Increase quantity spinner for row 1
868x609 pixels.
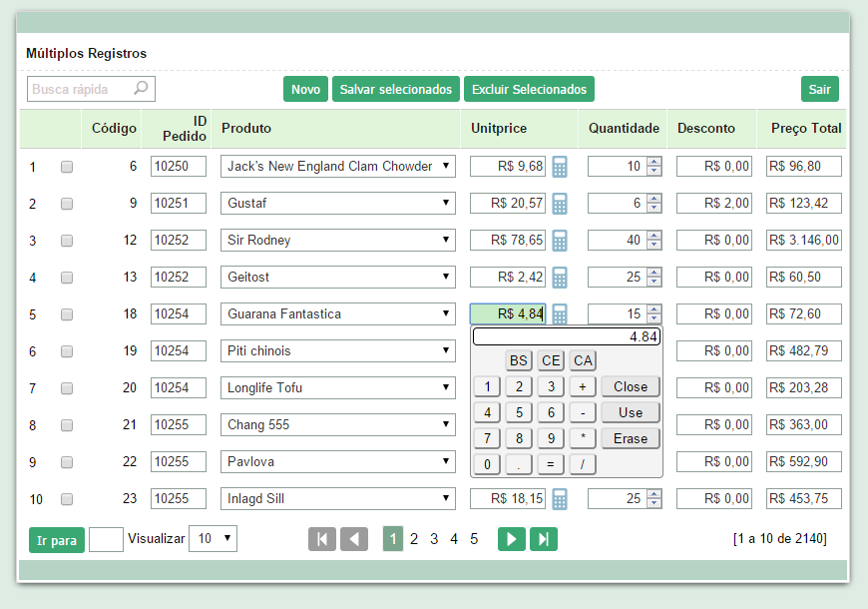[x=653, y=162]
